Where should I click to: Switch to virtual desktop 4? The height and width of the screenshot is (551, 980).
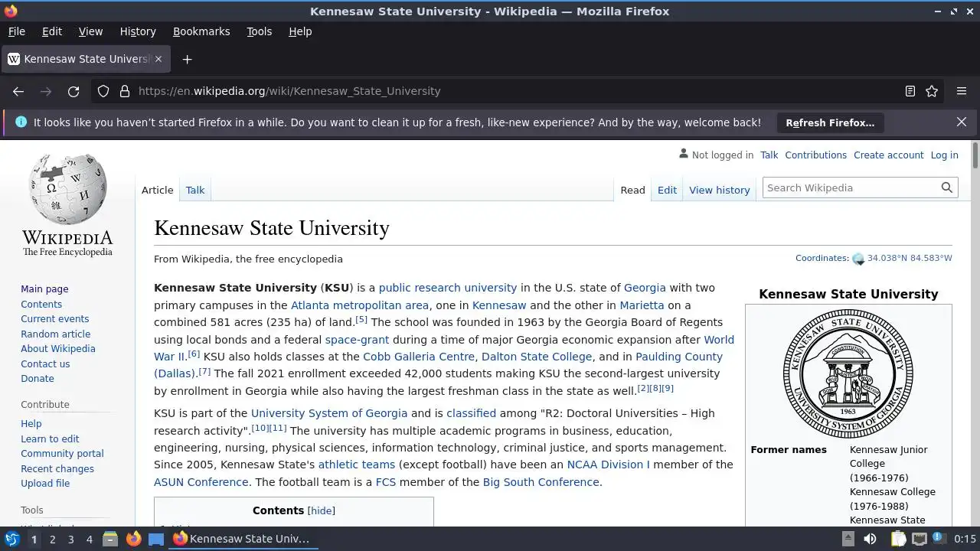click(89, 540)
